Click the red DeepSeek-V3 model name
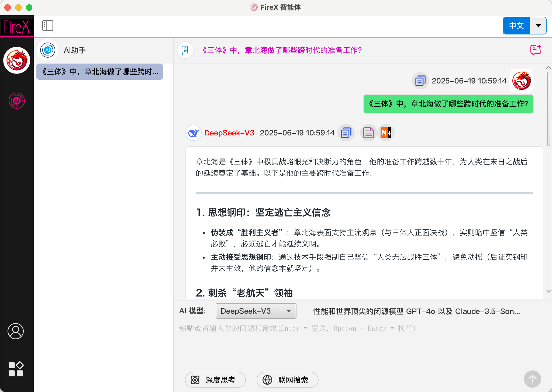The height and width of the screenshot is (392, 552). 229,133
